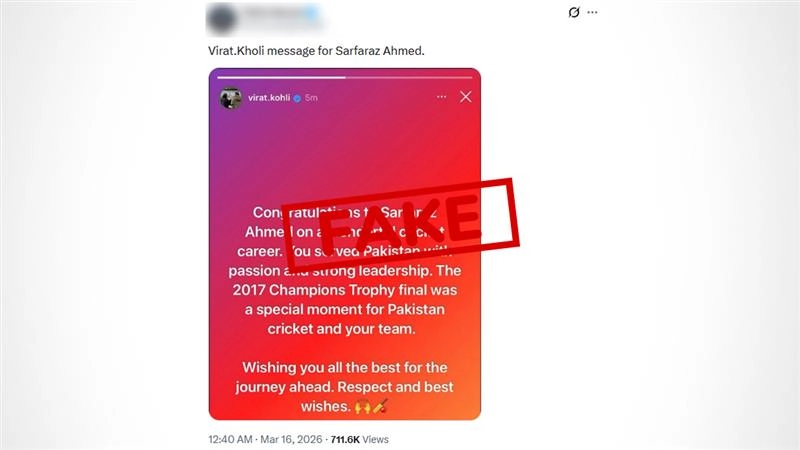
Task: Click the blue verified badge beside virat.kohli
Action: pos(297,98)
